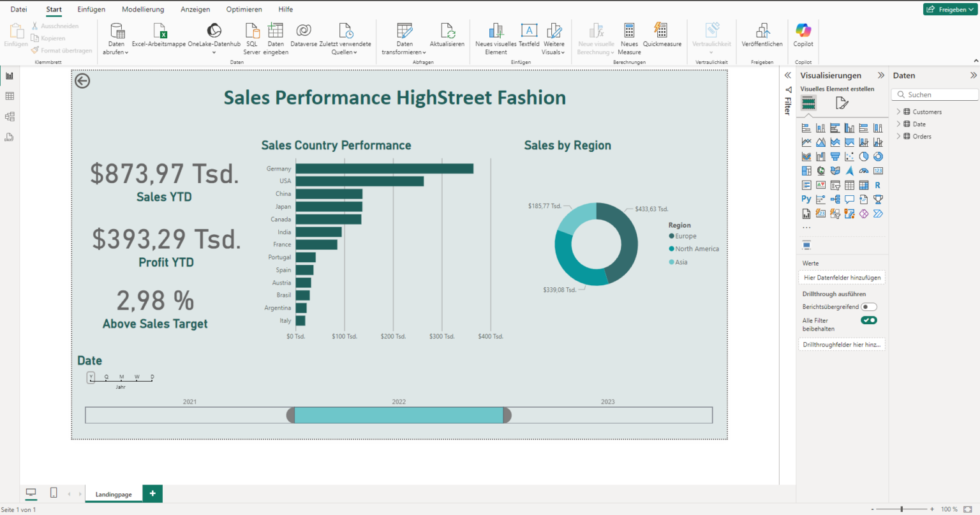Expand the Date table in Daten
Image resolution: width=980 pixels, height=515 pixels.
(898, 124)
